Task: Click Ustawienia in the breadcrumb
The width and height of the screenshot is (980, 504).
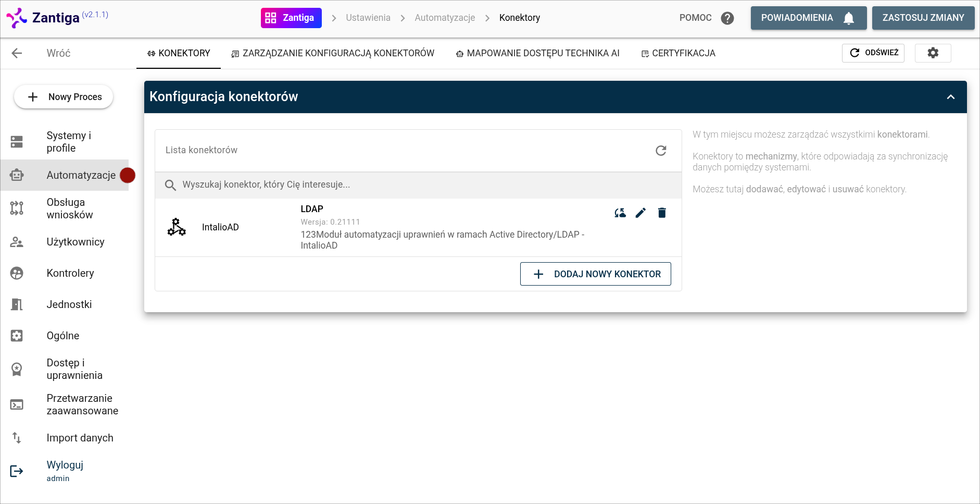Action: point(368,18)
